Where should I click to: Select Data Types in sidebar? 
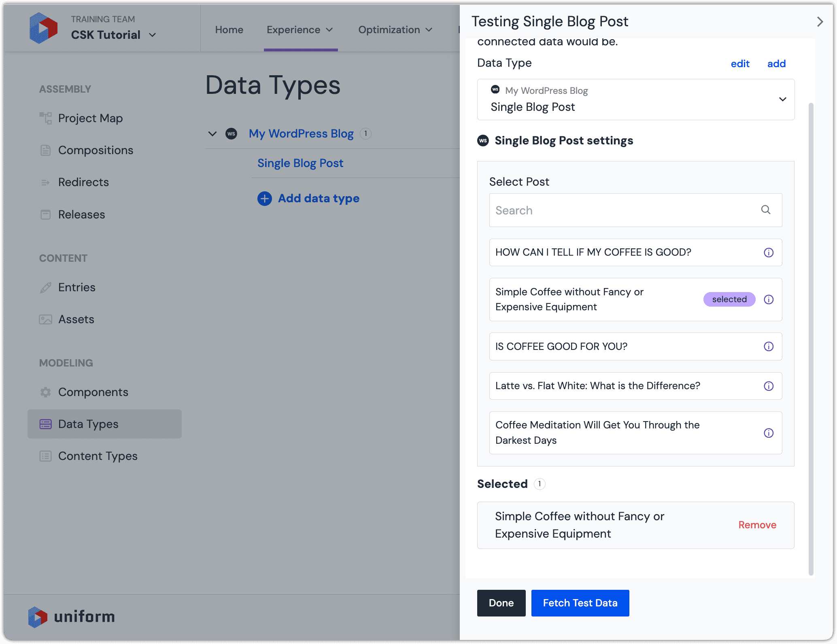[104, 424]
